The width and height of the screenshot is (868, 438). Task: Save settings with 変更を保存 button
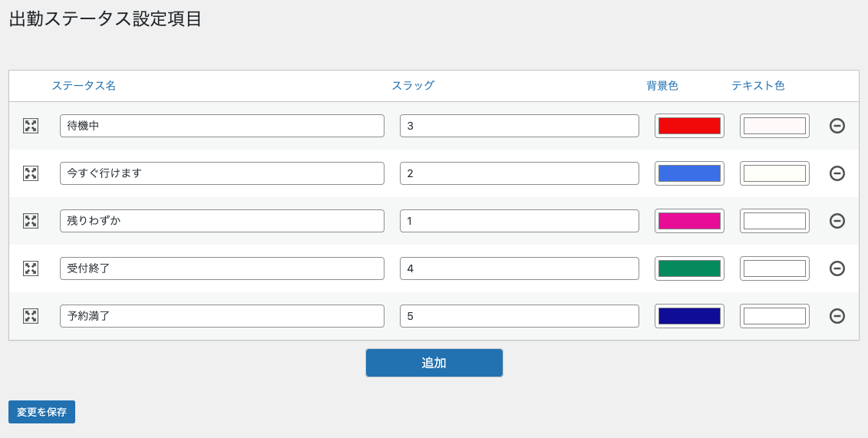41,412
